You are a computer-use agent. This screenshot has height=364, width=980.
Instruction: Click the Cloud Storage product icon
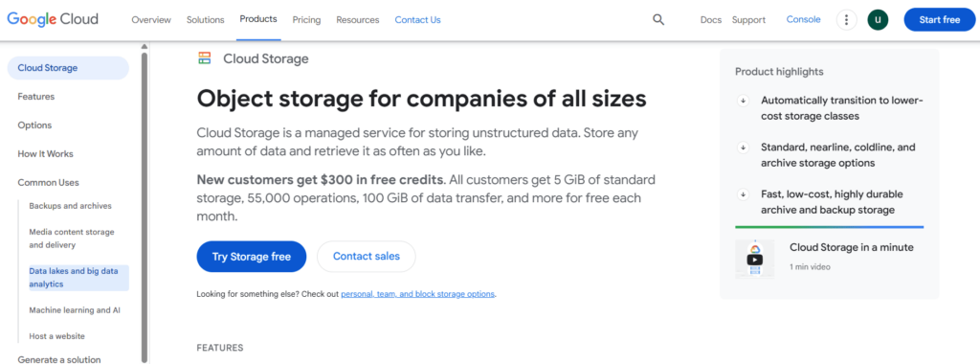tap(205, 58)
